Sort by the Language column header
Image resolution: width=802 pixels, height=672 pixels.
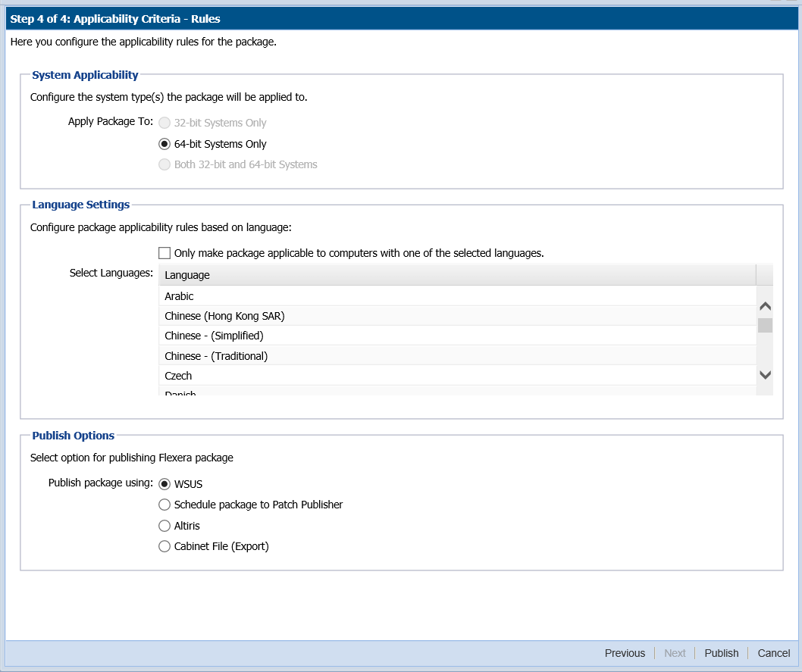(456, 275)
